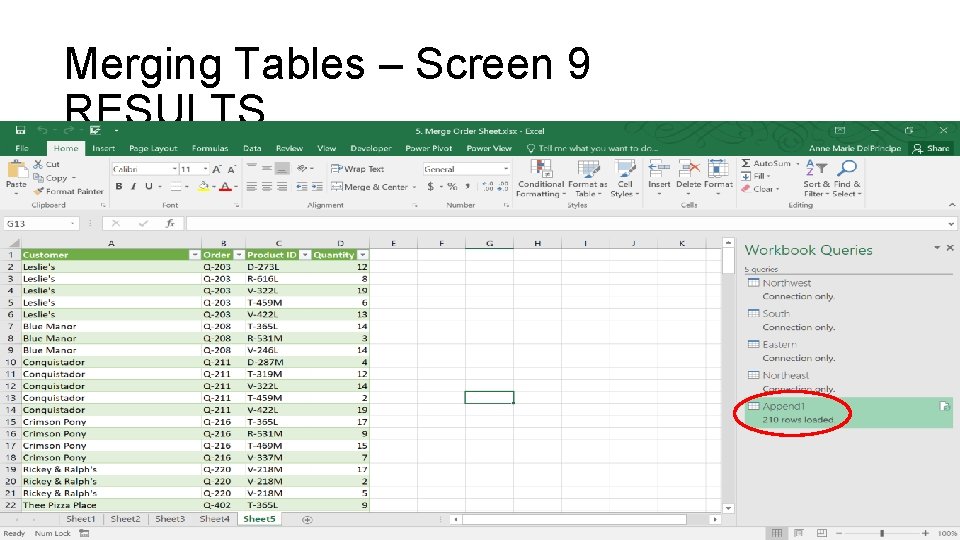
Task: Switch to Sheet1 tab
Action: (x=80, y=519)
